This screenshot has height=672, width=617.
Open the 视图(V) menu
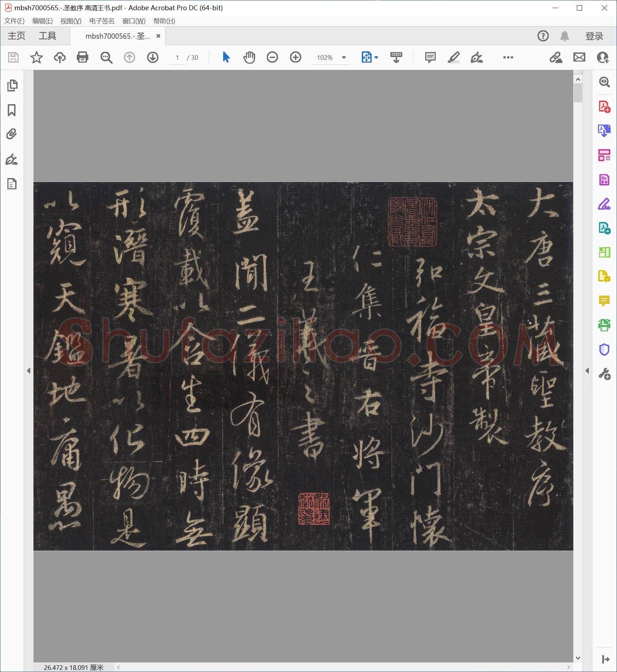tap(71, 21)
